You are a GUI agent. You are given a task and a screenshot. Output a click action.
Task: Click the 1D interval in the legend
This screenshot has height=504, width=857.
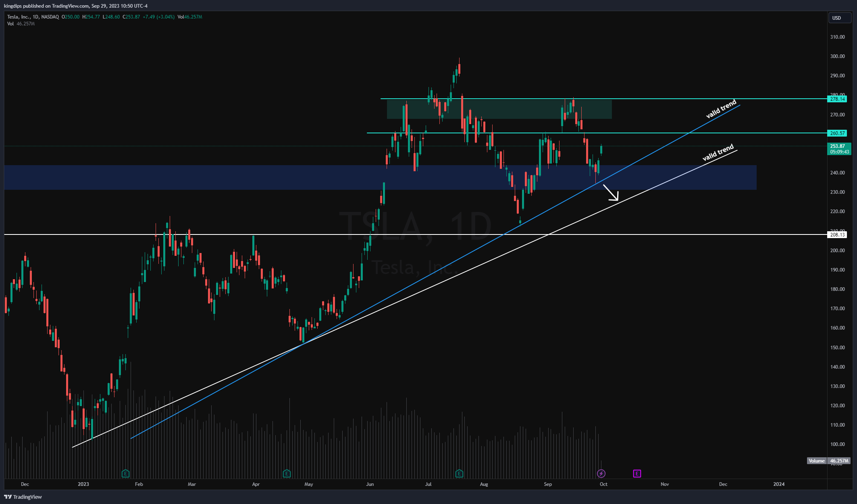coord(35,17)
